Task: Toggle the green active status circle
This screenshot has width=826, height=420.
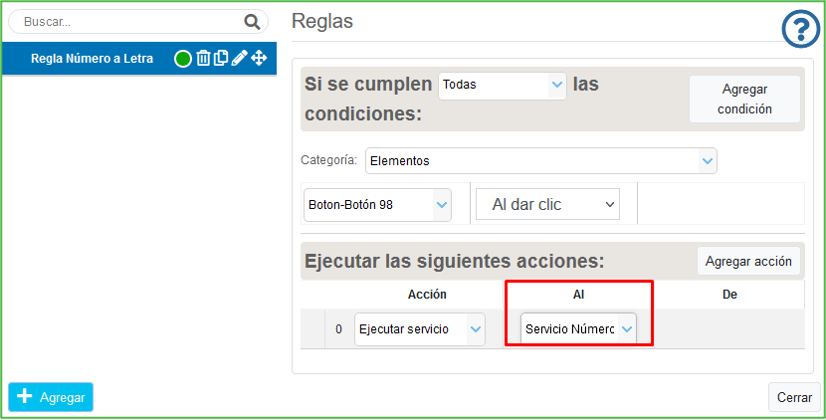Action: point(183,59)
